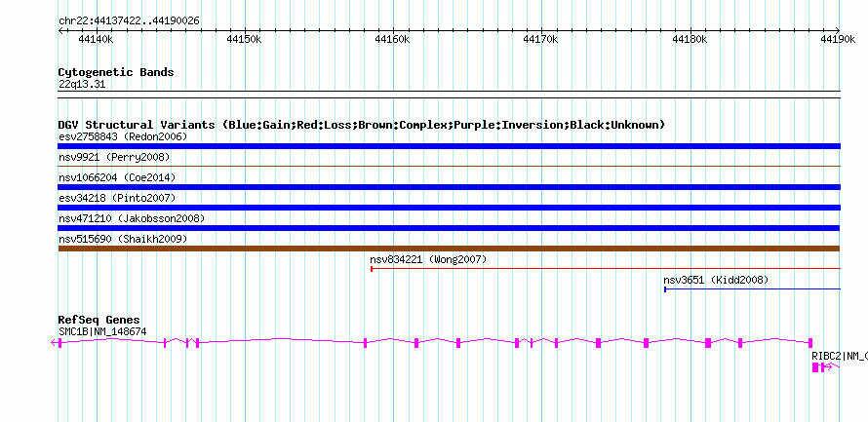
Task: Click the nsv834221 (Wong2007) label
Action: pos(428,259)
